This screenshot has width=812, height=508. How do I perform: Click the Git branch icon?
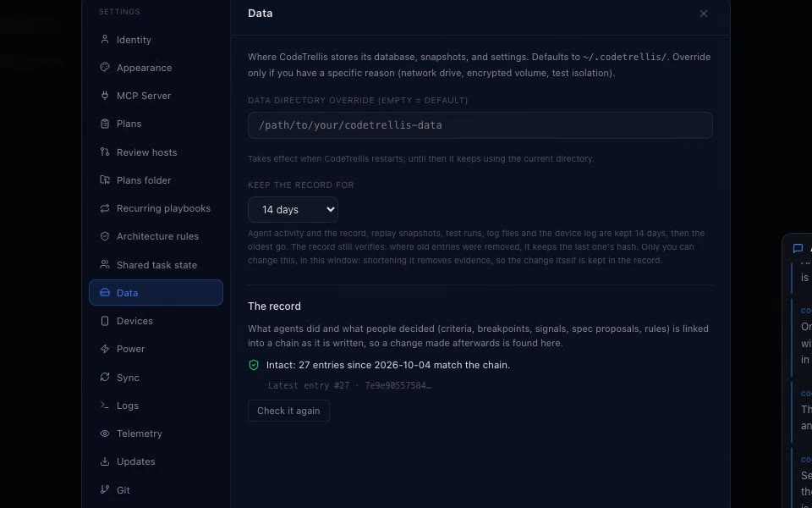105,489
